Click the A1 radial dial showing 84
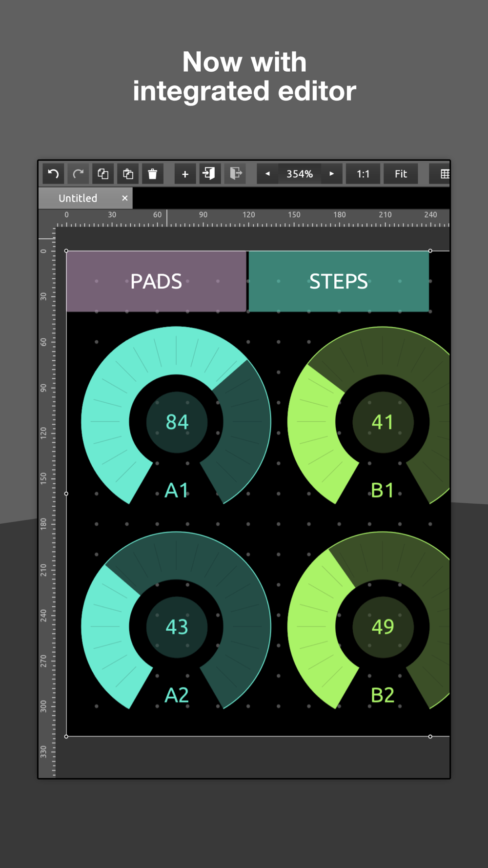488x868 pixels. pyautogui.click(x=177, y=422)
